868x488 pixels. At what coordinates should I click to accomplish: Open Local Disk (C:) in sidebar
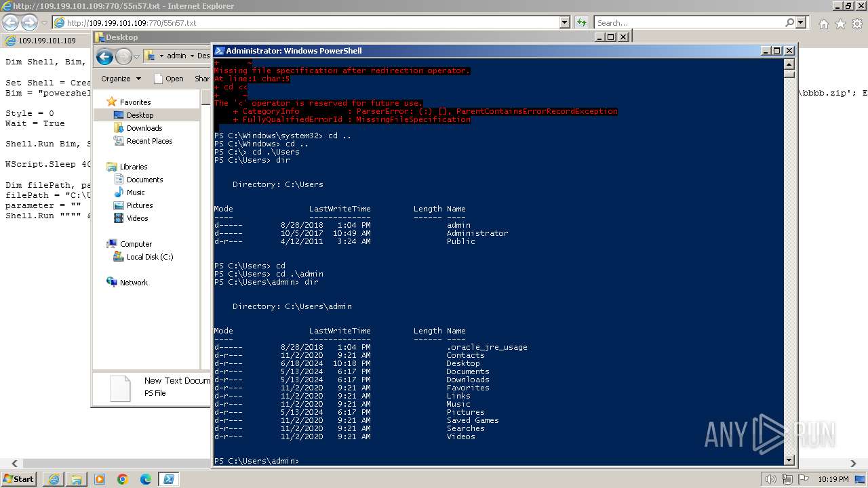click(x=150, y=257)
